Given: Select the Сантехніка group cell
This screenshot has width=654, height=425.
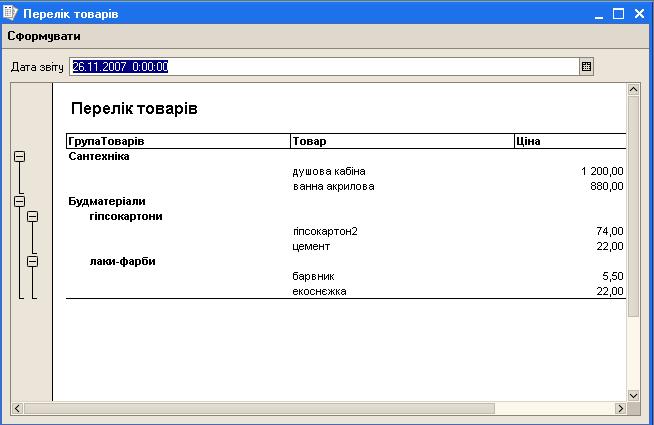Looking at the screenshot, I should pos(99,156).
